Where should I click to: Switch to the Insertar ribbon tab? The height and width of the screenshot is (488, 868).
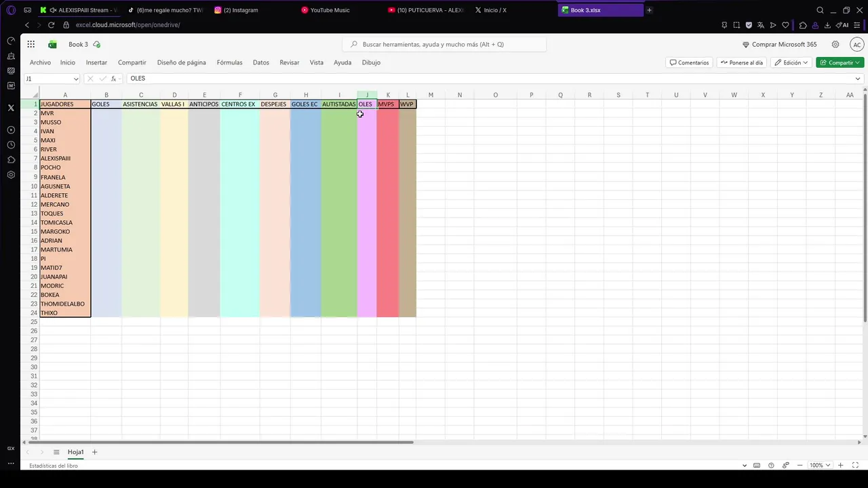(x=96, y=62)
